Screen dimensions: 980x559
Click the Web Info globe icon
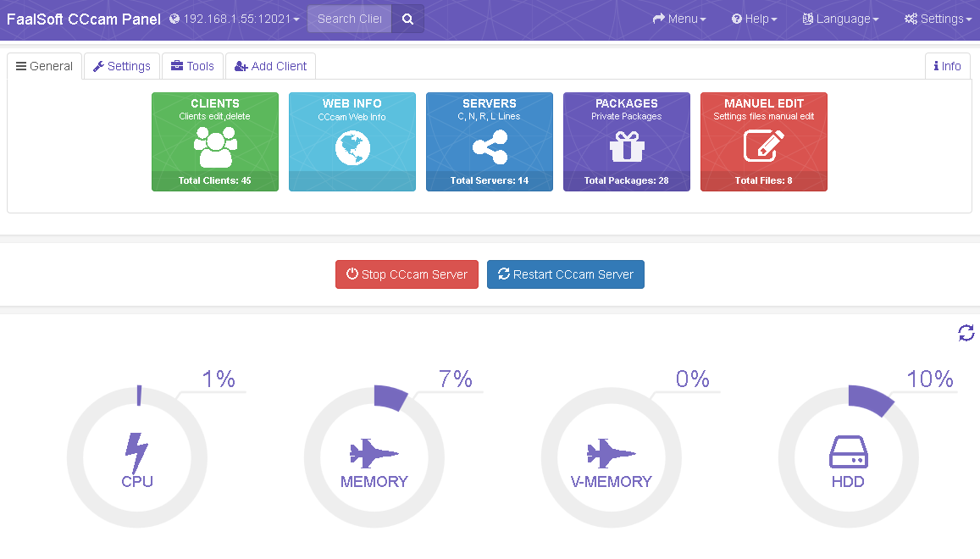click(x=352, y=147)
